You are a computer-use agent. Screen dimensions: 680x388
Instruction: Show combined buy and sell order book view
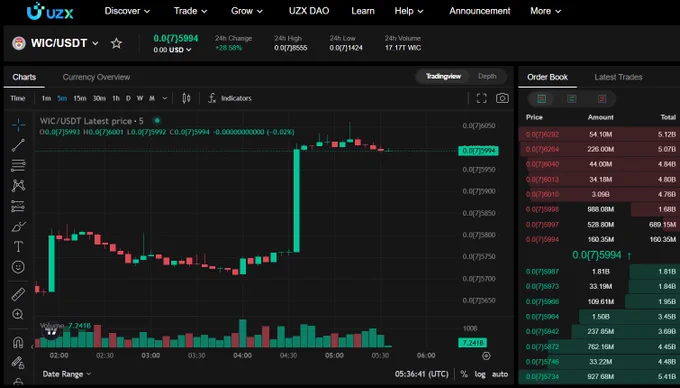pyautogui.click(x=542, y=99)
